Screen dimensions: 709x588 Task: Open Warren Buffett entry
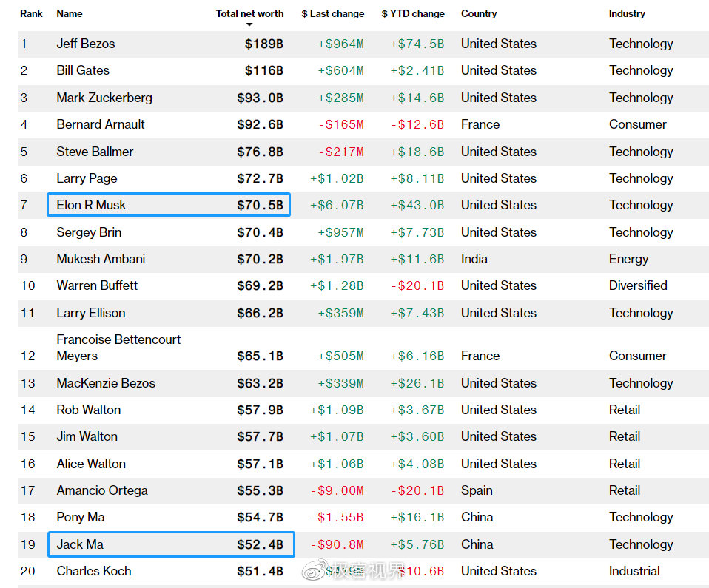point(97,285)
